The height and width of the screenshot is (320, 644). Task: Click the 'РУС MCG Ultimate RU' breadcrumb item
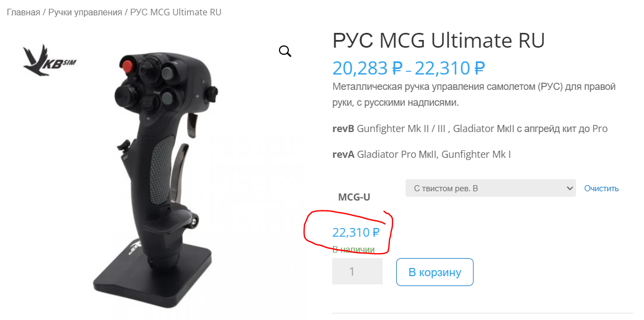pyautogui.click(x=176, y=12)
